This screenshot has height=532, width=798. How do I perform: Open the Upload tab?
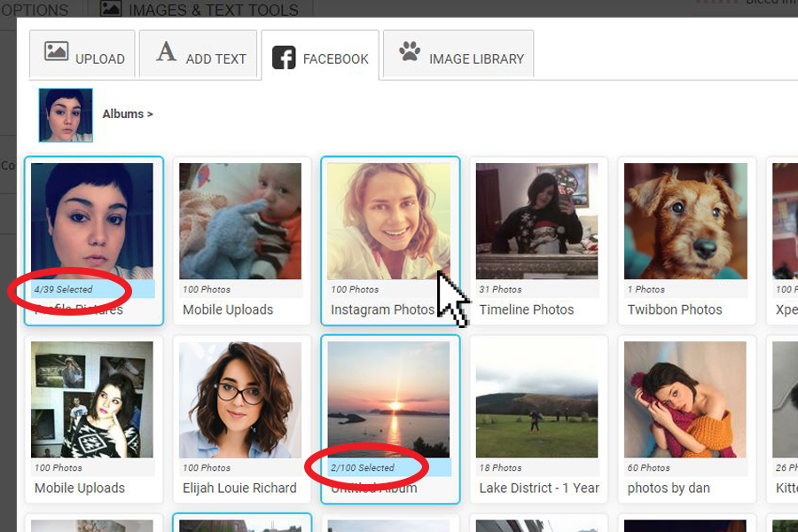pos(82,54)
